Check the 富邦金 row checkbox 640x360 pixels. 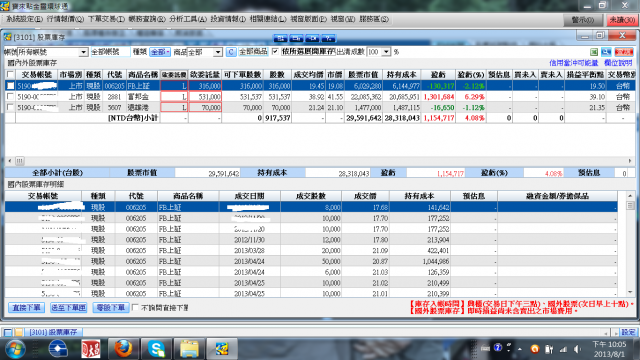[x=10, y=97]
